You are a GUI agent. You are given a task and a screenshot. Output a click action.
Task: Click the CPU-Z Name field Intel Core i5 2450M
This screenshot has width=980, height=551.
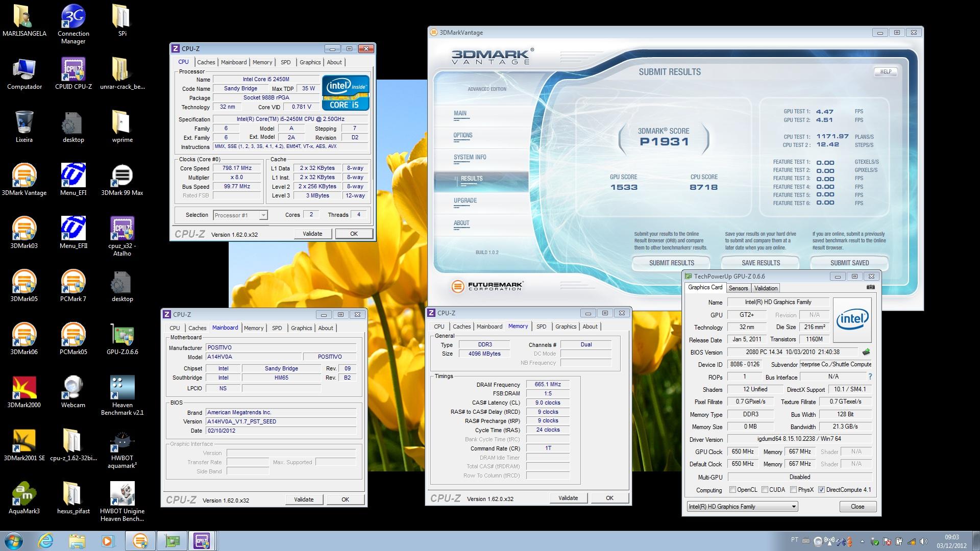pyautogui.click(x=266, y=79)
